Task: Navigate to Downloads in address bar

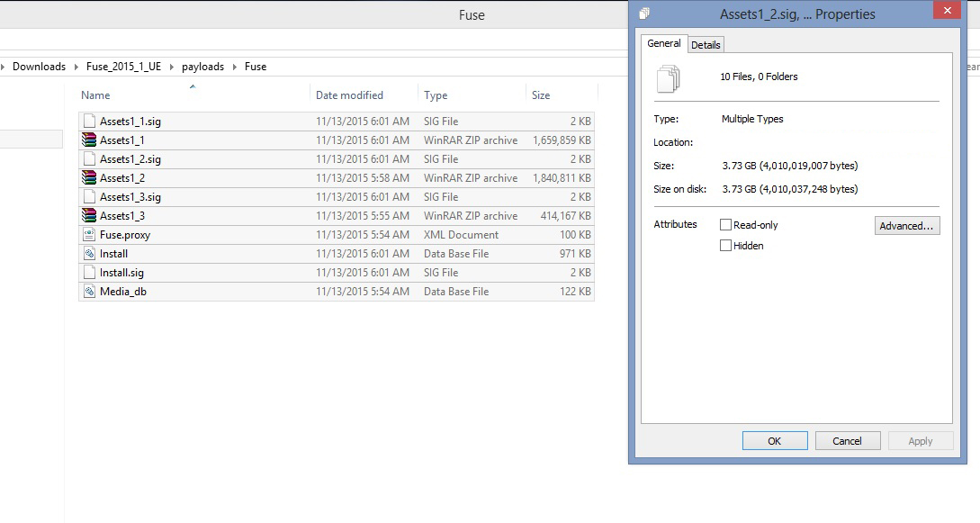Action: [39, 67]
